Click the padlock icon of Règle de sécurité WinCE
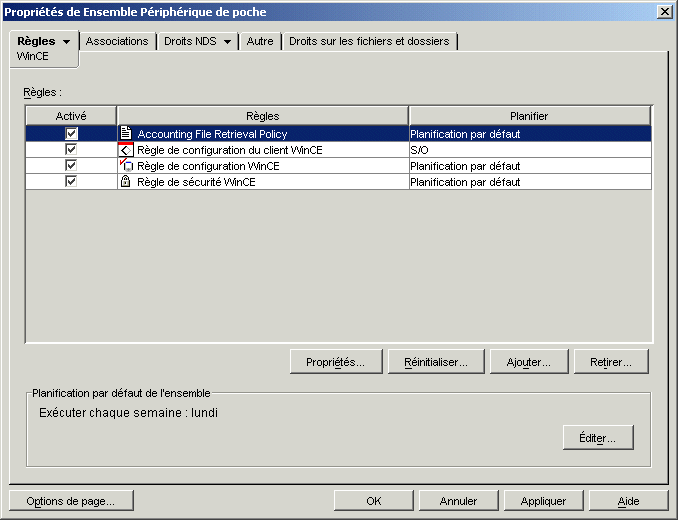The width and height of the screenshot is (678, 520). pyautogui.click(x=125, y=182)
